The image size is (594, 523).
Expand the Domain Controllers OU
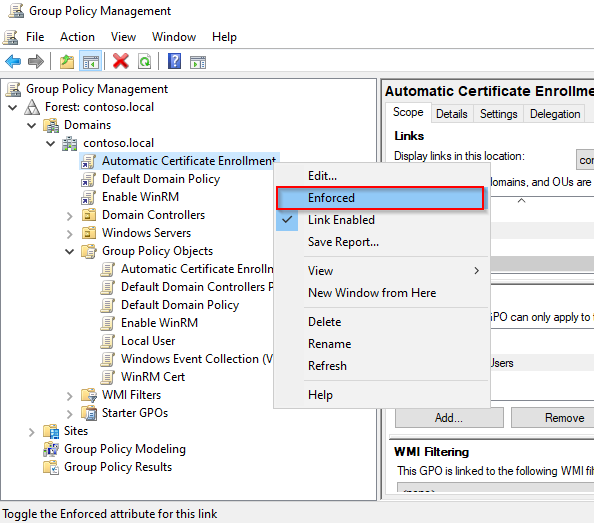tap(69, 216)
